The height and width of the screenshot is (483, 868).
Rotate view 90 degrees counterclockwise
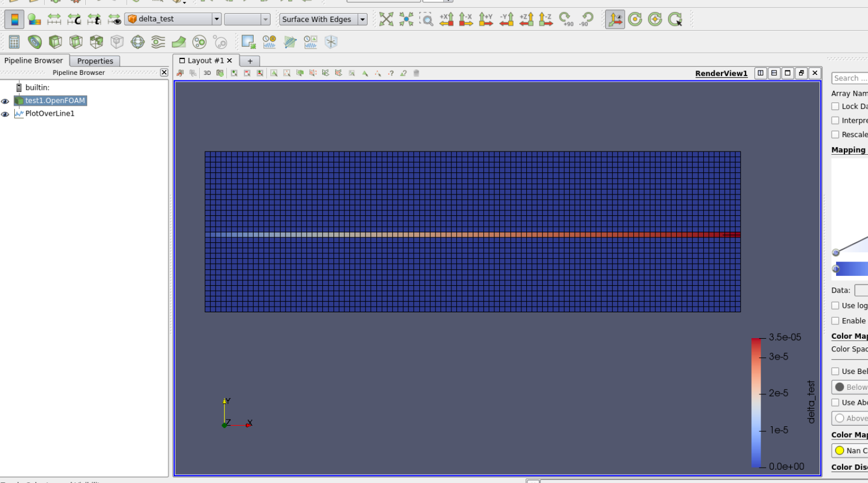tap(586, 19)
